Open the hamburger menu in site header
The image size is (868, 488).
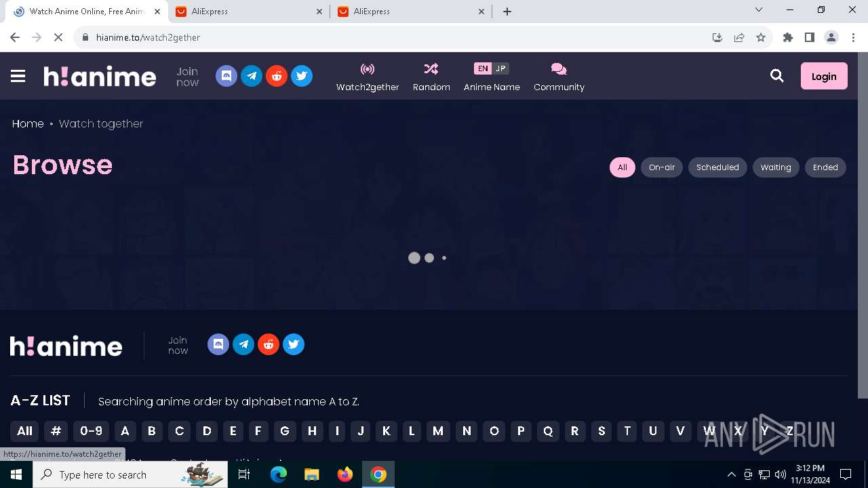[18, 77]
